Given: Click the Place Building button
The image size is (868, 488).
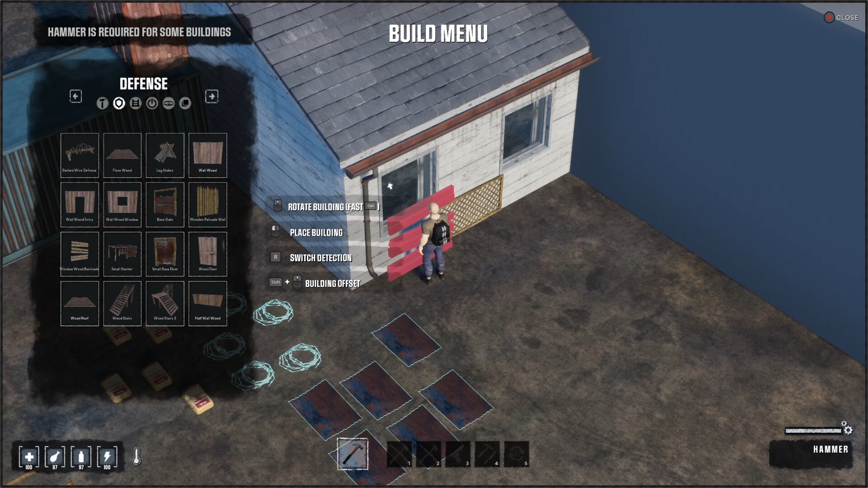Looking at the screenshot, I should point(316,232).
